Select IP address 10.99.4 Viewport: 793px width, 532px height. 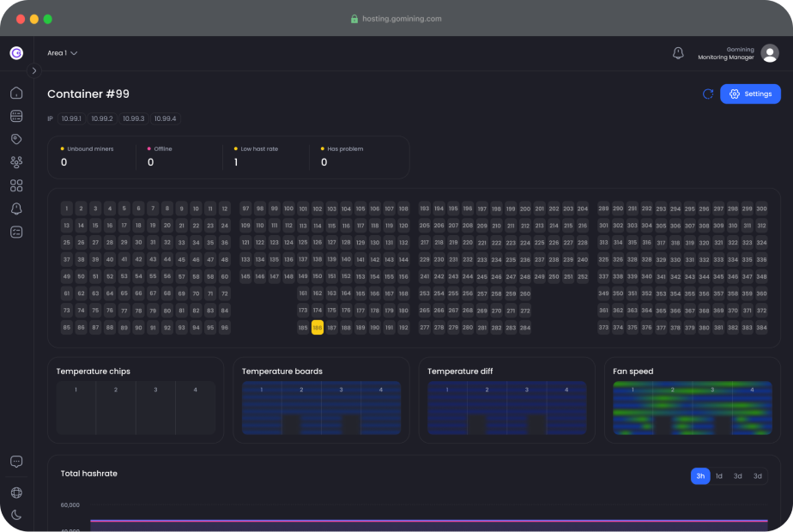[166, 118]
